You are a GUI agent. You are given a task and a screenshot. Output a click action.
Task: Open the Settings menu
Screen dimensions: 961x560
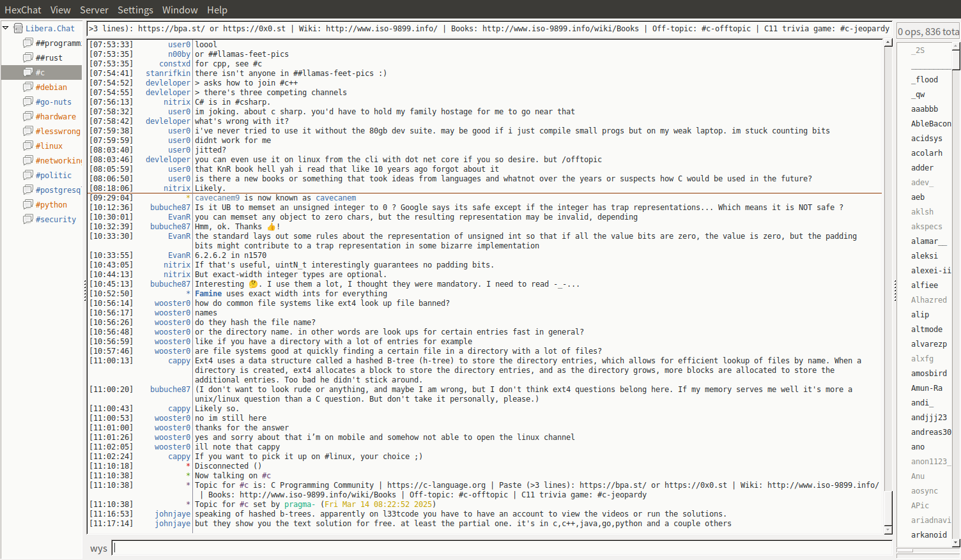[135, 10]
